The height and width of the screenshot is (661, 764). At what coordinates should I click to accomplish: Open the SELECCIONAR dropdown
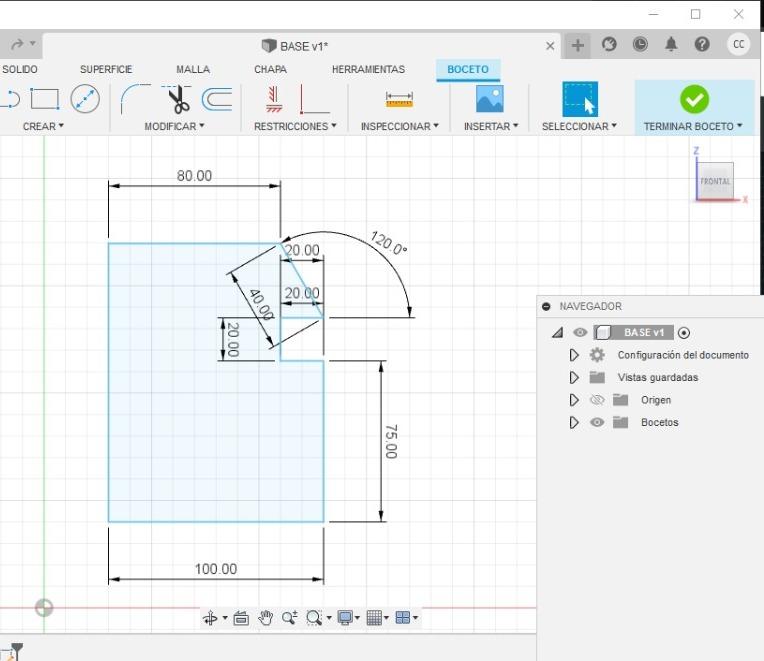[579, 126]
